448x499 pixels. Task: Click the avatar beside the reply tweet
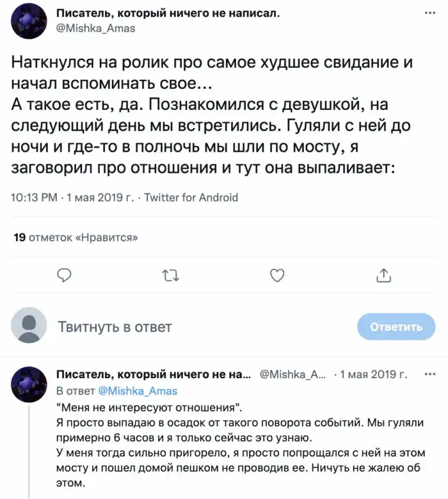click(x=29, y=384)
